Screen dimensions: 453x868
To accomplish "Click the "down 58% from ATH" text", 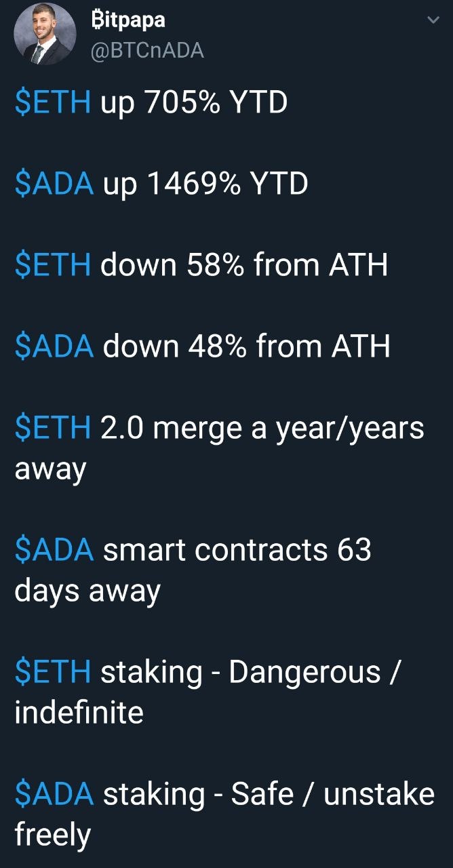I will (244, 265).
